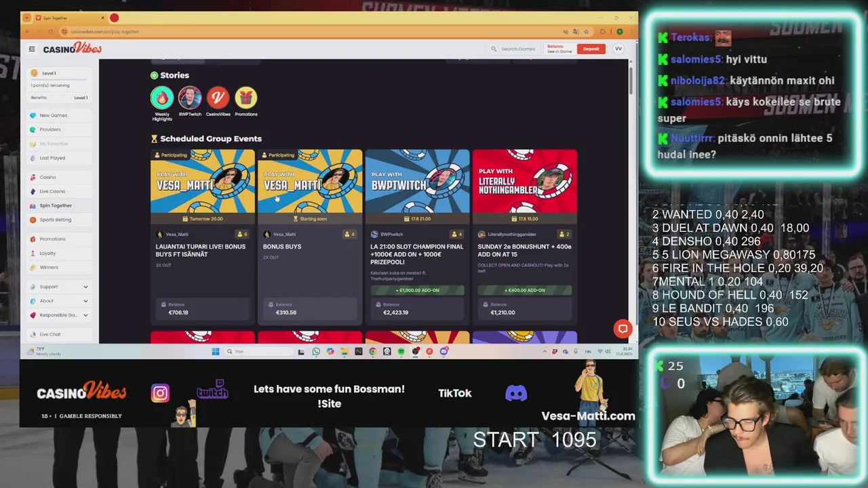868x488 pixels.
Task: Open Bonus Buys event banner starting soon
Action: click(310, 182)
